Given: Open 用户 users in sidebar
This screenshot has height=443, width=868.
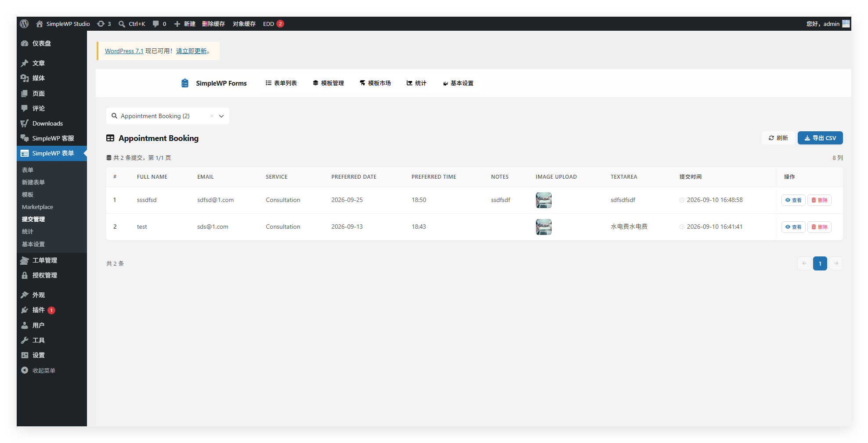Looking at the screenshot, I should pos(52,325).
